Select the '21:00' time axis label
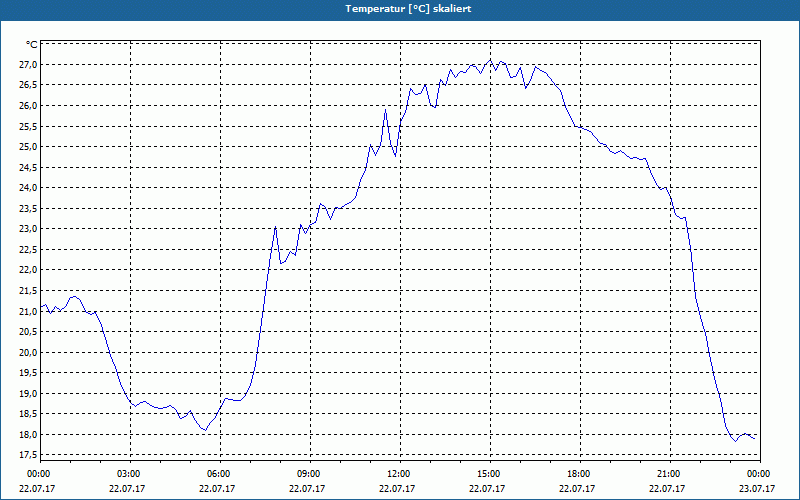The image size is (800, 500). (668, 474)
